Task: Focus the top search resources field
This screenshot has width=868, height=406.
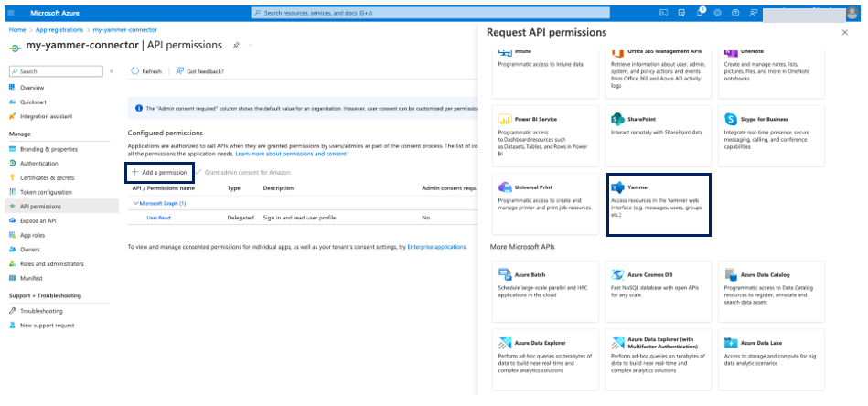Action: pos(430,13)
